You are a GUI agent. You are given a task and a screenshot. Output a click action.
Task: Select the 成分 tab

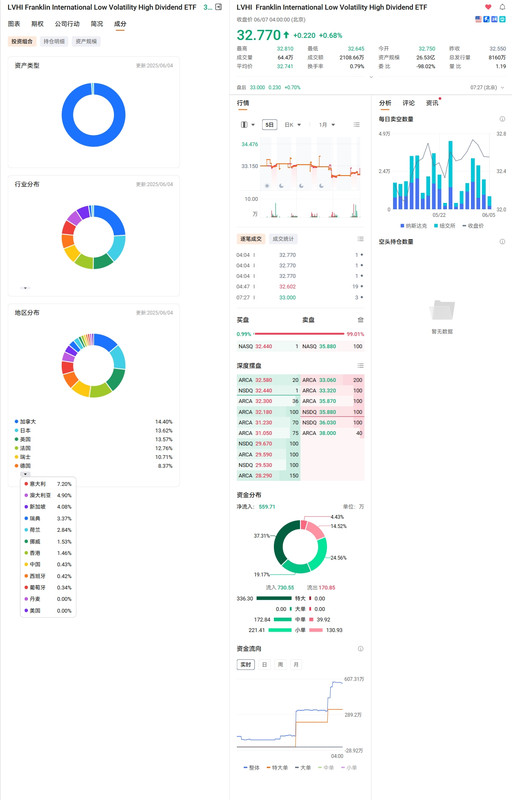120,24
